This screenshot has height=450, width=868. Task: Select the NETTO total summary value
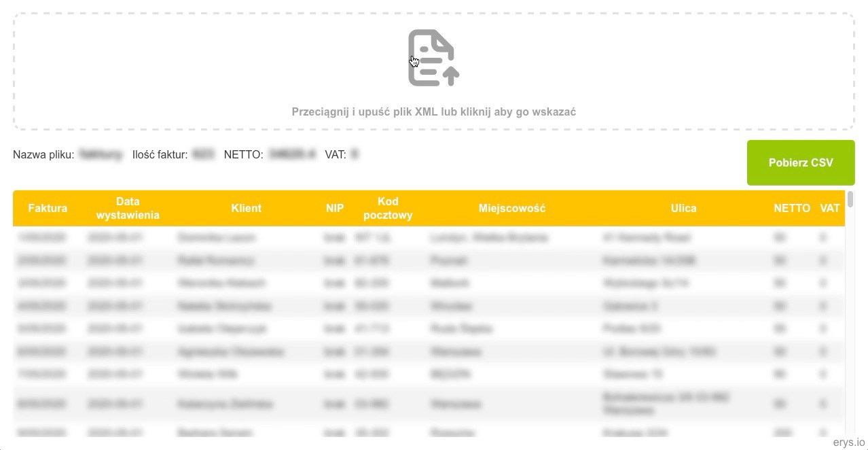(x=292, y=154)
